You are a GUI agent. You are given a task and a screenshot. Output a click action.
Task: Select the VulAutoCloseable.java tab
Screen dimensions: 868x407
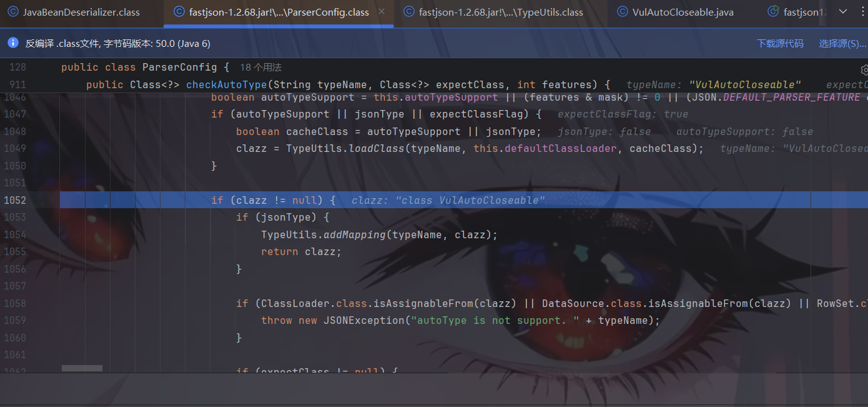(x=683, y=12)
